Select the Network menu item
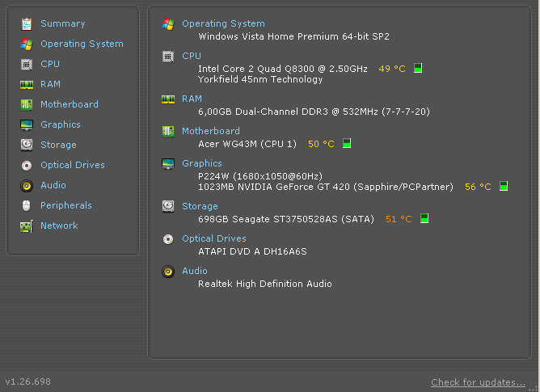The height and width of the screenshot is (392, 540). coord(59,226)
